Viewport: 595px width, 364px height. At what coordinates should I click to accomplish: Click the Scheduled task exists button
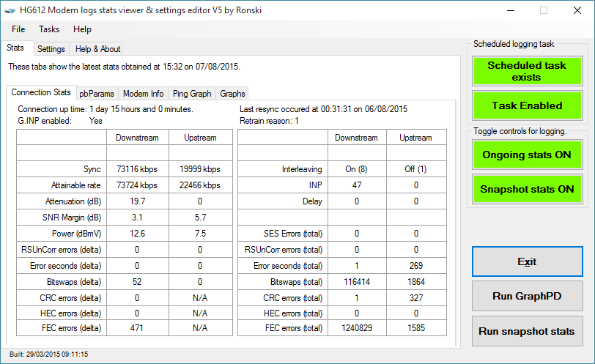(x=527, y=71)
